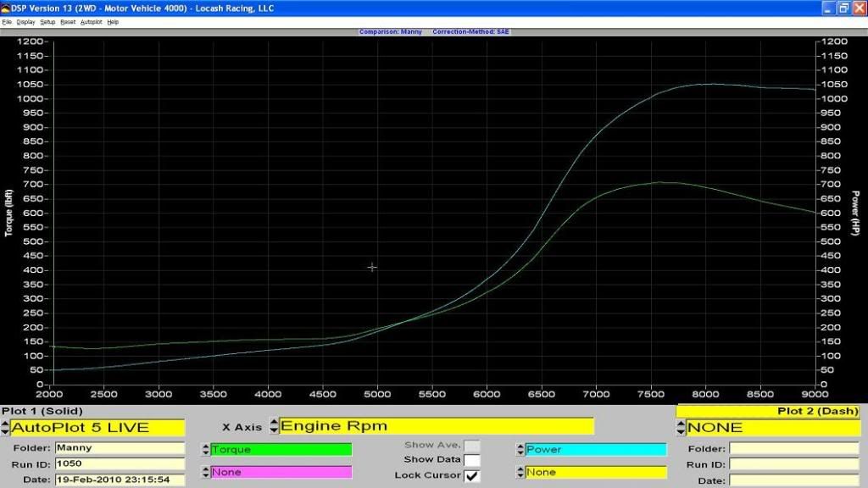Click the Plot 1 Folder field Manny
The height and width of the screenshot is (488, 868).
120,448
